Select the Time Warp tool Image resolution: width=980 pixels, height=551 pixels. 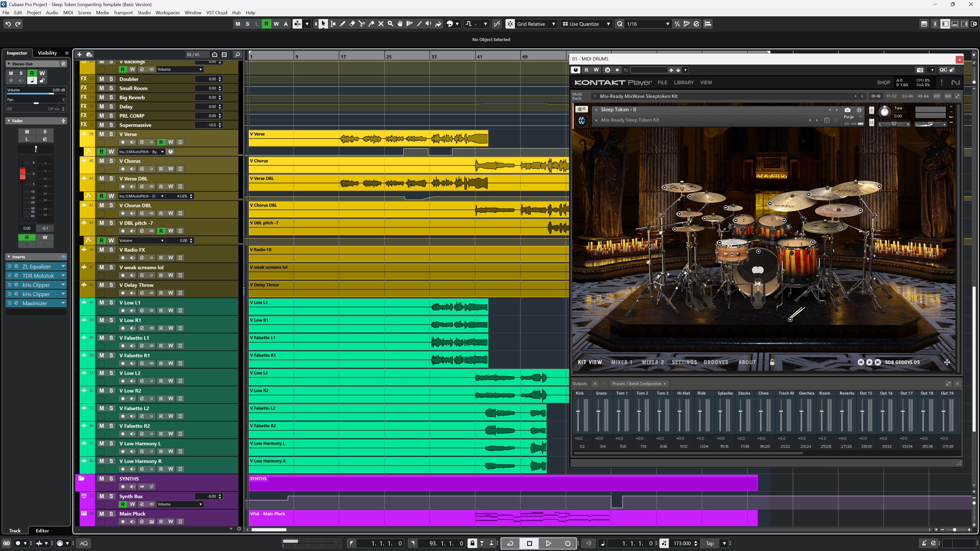[409, 24]
